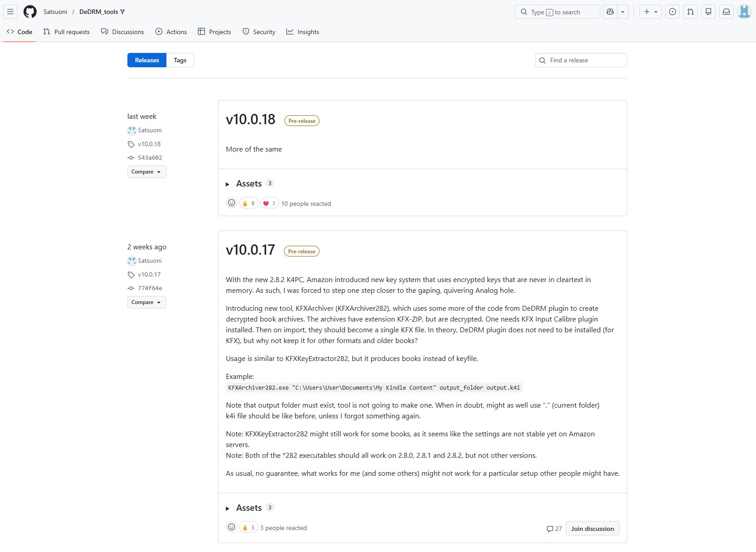
Task: Open Copilot chat icon
Action: [x=610, y=12]
